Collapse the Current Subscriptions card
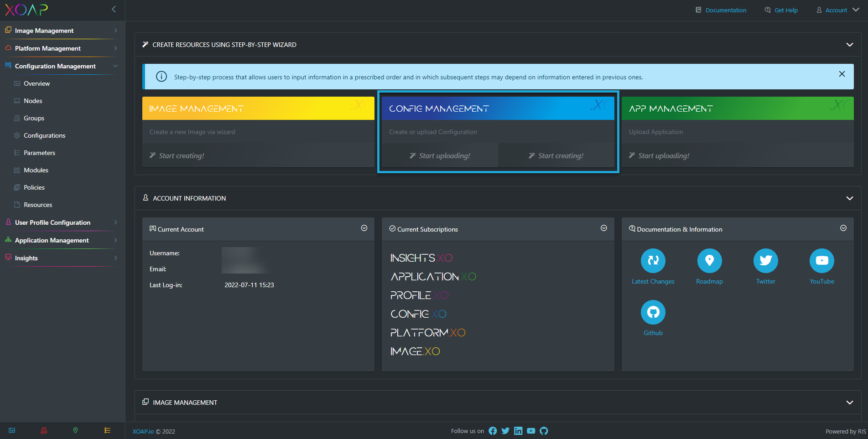The image size is (868, 439). pyautogui.click(x=604, y=228)
